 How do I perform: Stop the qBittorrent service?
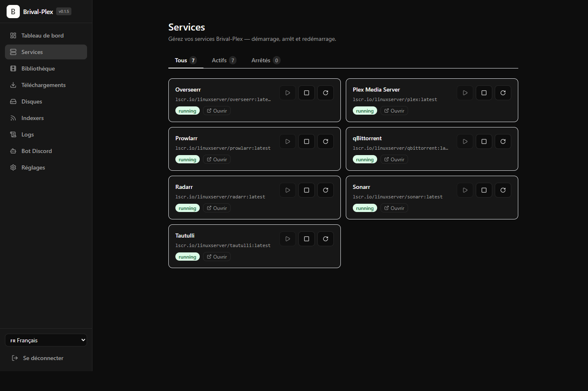[484, 141]
